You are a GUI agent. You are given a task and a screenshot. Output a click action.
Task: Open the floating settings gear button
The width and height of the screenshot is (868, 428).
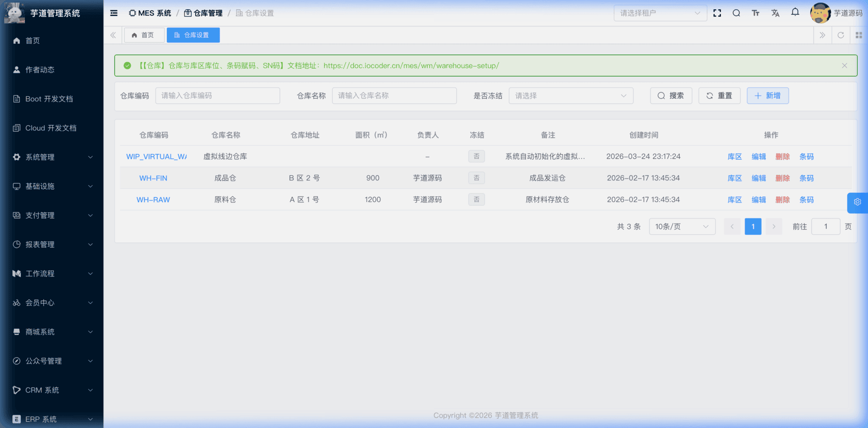click(858, 202)
